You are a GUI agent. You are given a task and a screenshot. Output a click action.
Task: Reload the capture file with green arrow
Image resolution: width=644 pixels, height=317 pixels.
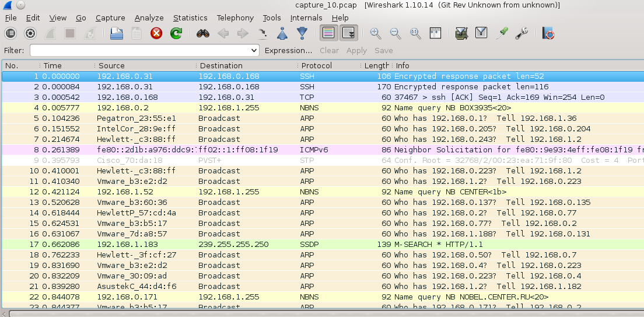[x=176, y=33]
